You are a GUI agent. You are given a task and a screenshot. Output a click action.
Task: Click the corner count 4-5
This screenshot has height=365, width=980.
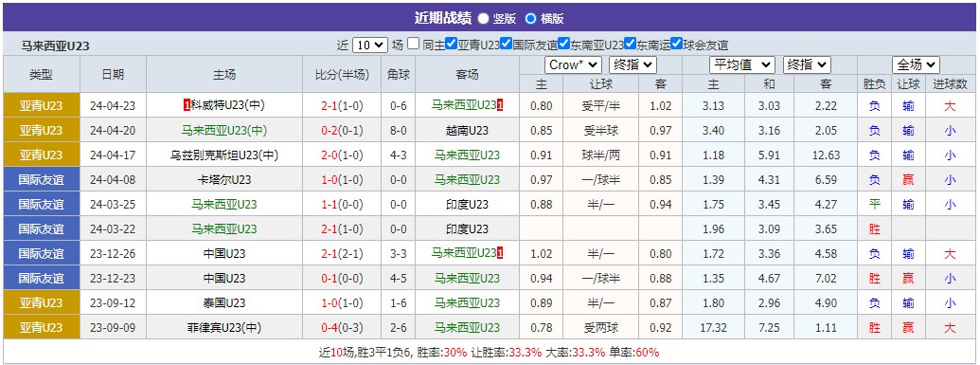pyautogui.click(x=398, y=278)
